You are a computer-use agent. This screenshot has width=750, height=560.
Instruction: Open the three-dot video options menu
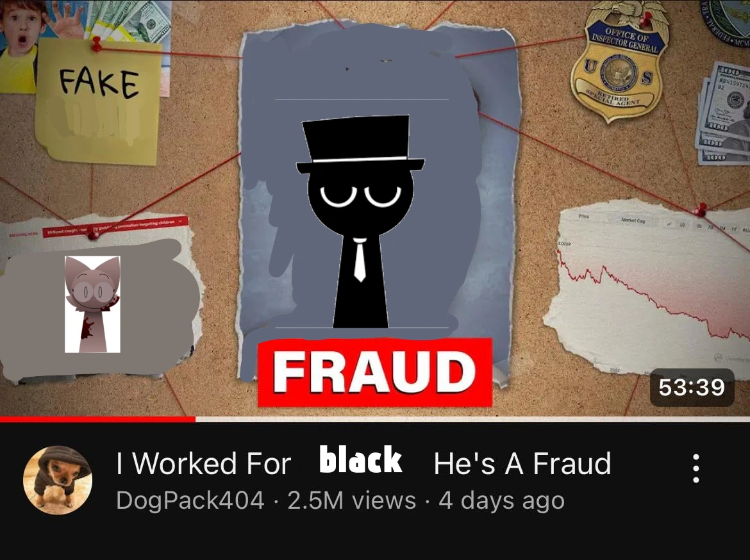click(696, 468)
